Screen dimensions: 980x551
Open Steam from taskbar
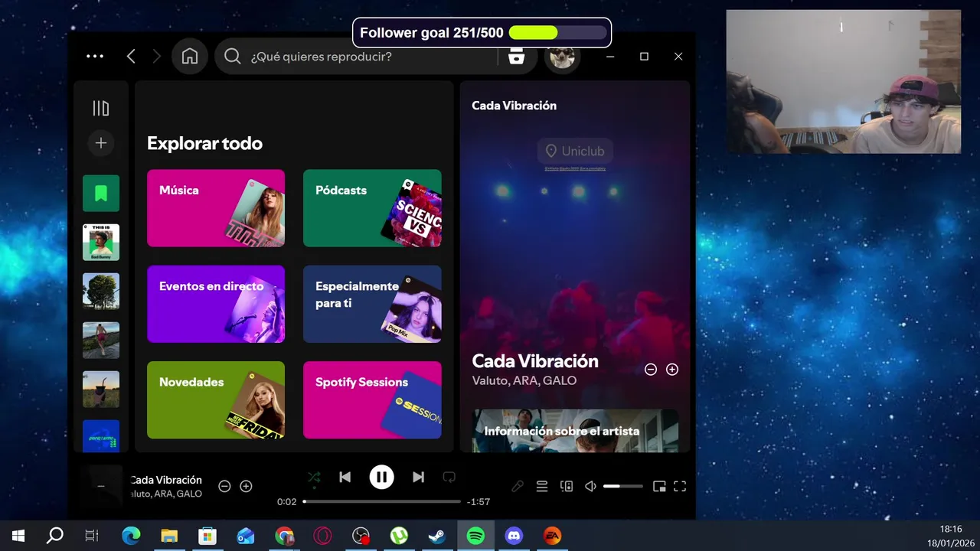click(437, 536)
